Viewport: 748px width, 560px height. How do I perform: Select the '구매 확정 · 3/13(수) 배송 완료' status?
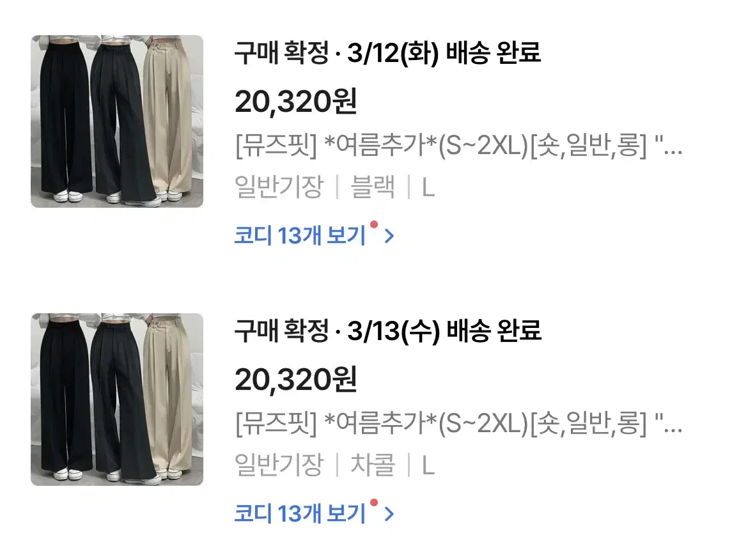[388, 331]
